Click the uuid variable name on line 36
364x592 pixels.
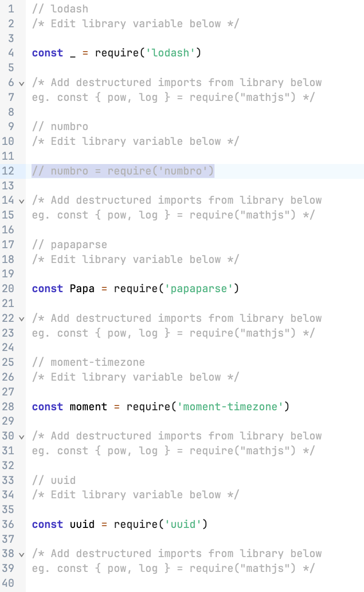(x=82, y=525)
